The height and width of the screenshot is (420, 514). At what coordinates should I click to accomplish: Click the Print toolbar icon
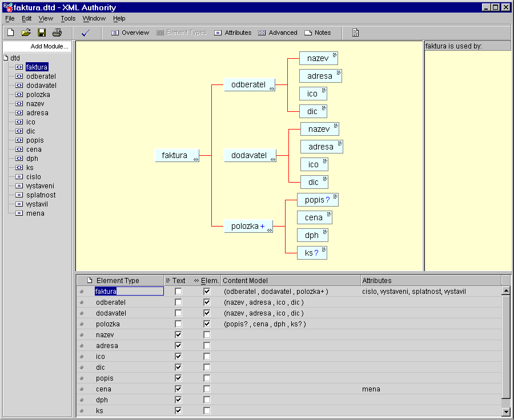57,33
